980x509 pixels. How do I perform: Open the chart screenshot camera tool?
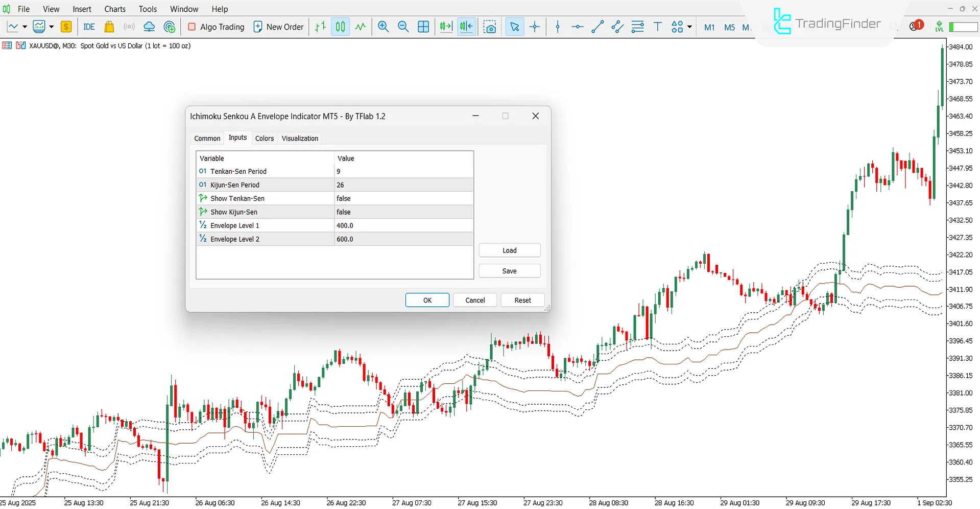490,27
